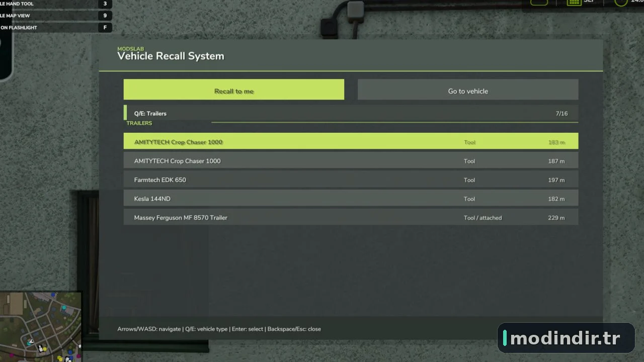Click the map view key 9 badge
This screenshot has height=362, width=644.
105,16
